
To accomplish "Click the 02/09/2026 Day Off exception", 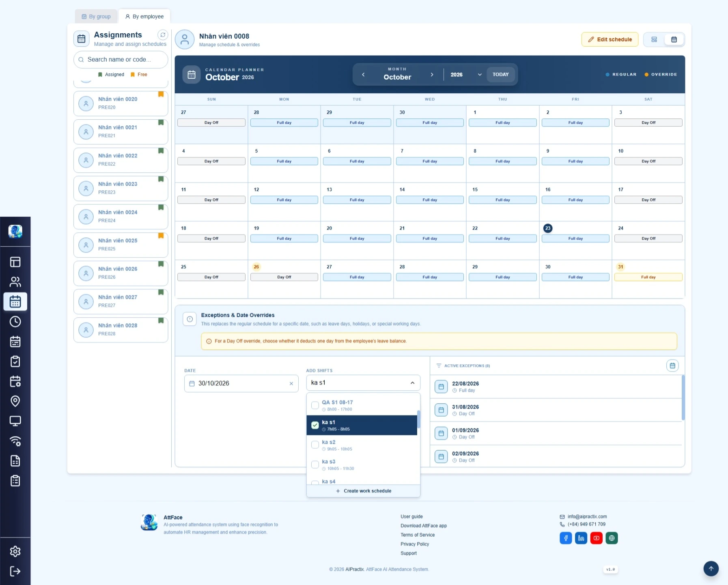I will coord(556,456).
